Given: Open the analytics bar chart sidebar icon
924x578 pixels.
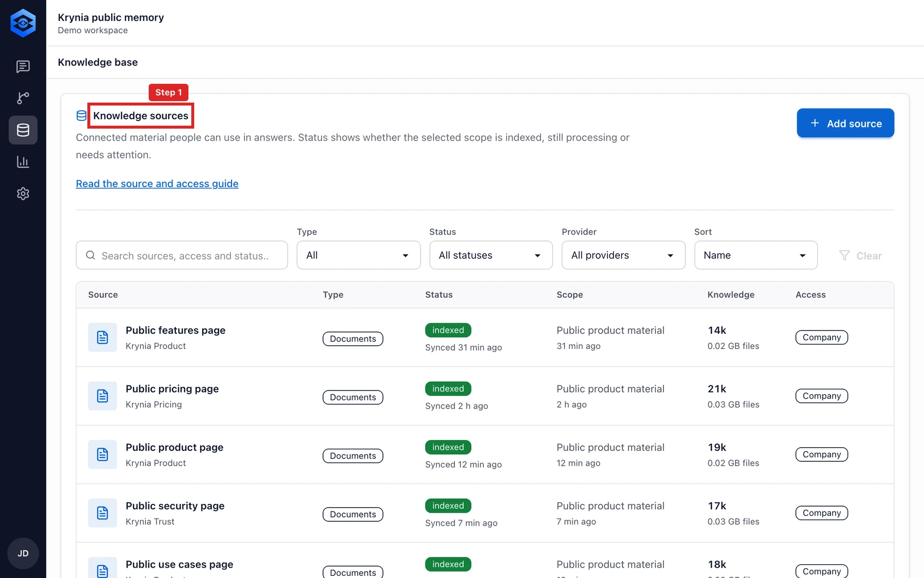Looking at the screenshot, I should (x=23, y=162).
